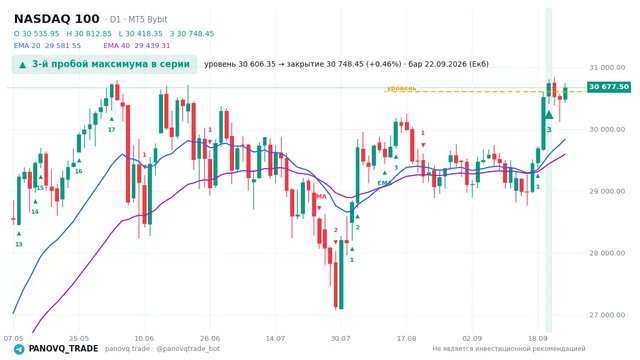Click the up-triangle icon inside the breakout badge
640x360 pixels.
[x=22, y=65]
